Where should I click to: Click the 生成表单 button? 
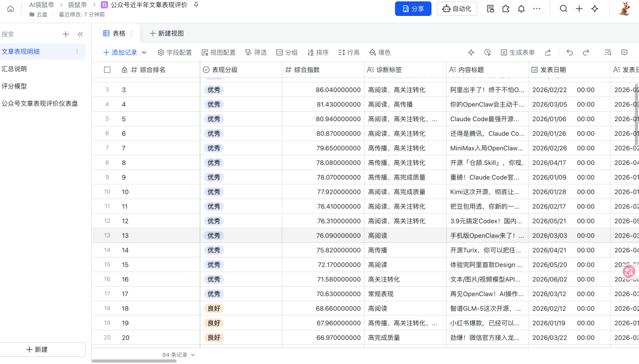(x=518, y=53)
